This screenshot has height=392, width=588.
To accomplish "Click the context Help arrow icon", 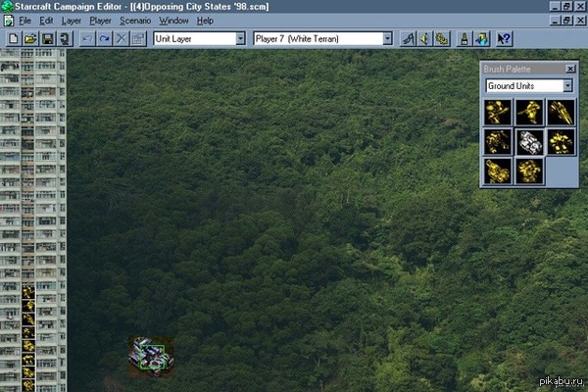I will [x=505, y=38].
